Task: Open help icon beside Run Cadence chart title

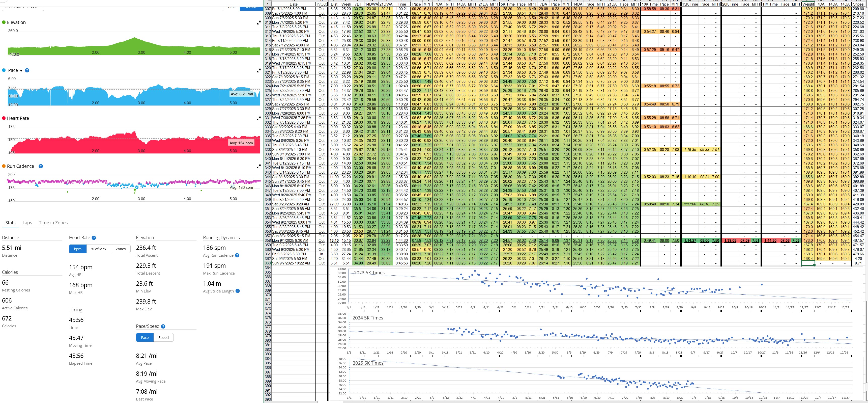Action: 41,166
